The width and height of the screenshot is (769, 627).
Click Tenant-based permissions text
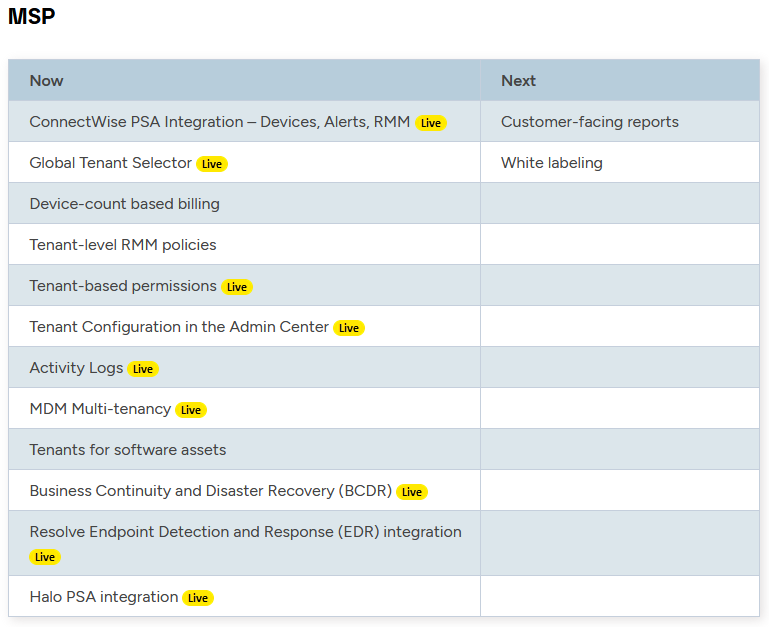[x=123, y=286]
